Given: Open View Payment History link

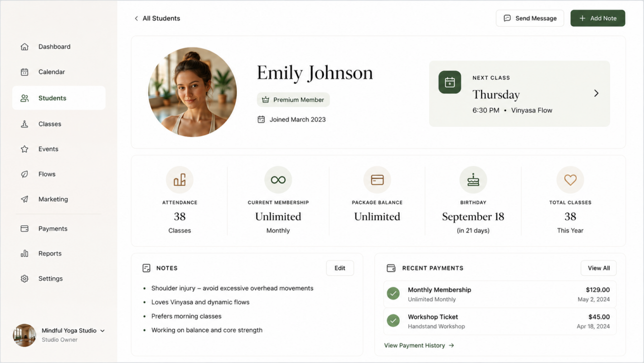Looking at the screenshot, I should [x=419, y=346].
